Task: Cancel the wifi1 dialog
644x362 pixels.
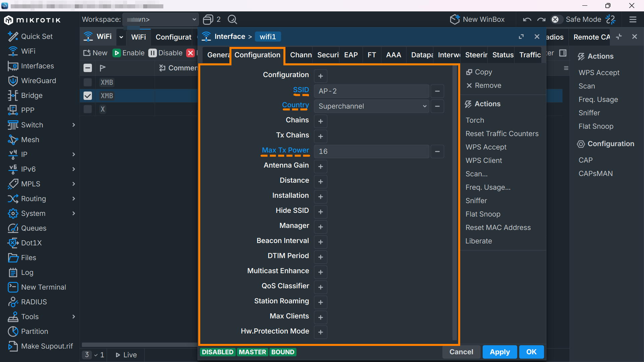Action: click(461, 352)
